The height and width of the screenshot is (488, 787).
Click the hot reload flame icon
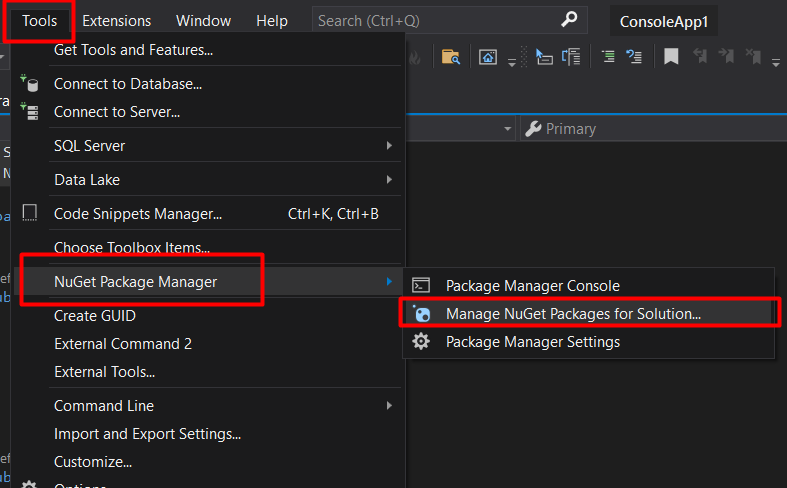coord(415,58)
